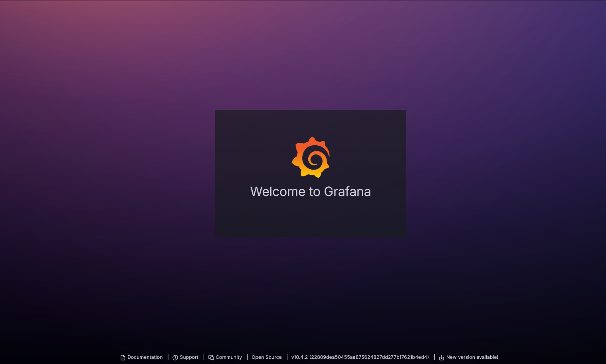Image resolution: width=606 pixels, height=364 pixels.
Task: Click the divider between Support and Community
Action: click(204, 357)
